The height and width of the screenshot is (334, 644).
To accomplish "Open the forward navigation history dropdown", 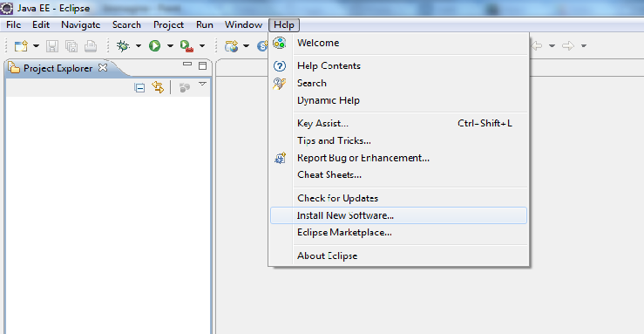I will click(584, 46).
